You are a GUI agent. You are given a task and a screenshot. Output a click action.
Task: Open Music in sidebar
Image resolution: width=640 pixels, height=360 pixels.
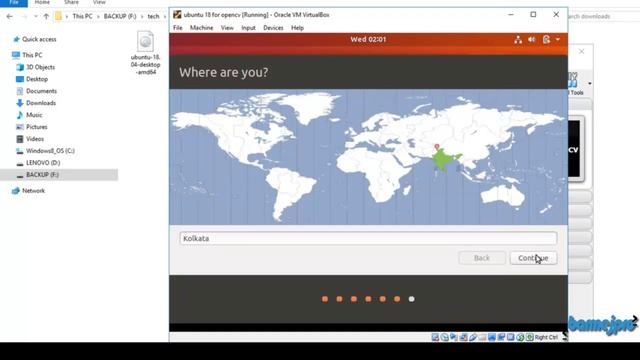tap(34, 115)
